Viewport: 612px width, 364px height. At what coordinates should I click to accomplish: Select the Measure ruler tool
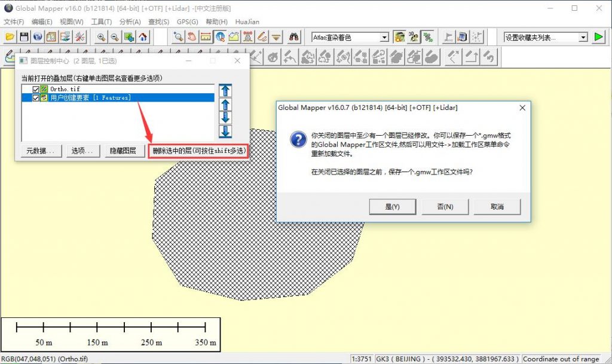click(x=206, y=37)
